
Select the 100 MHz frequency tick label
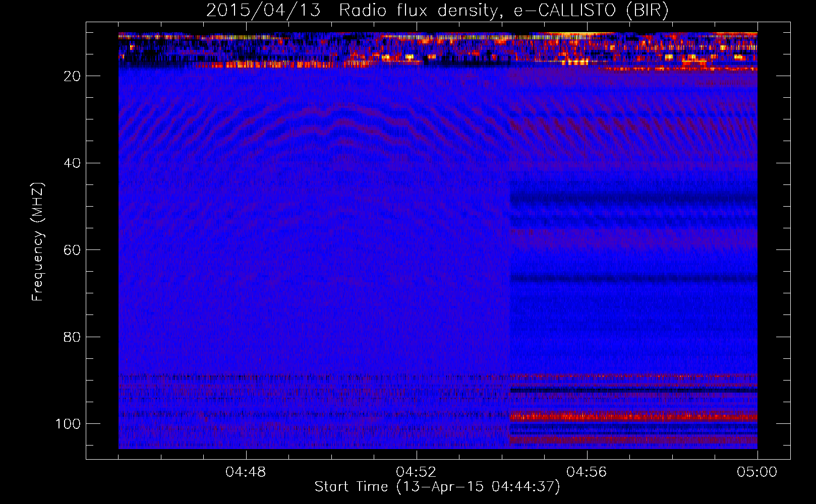pyautogui.click(x=68, y=424)
